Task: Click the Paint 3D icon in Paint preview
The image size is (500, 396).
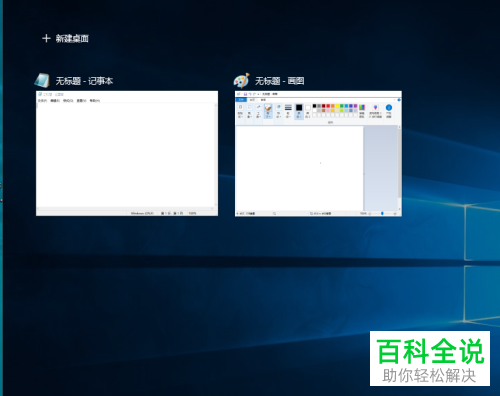Action: [375, 107]
